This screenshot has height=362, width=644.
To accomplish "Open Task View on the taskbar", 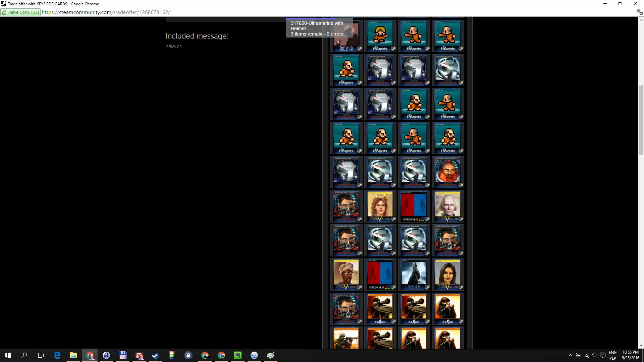I will [x=40, y=355].
